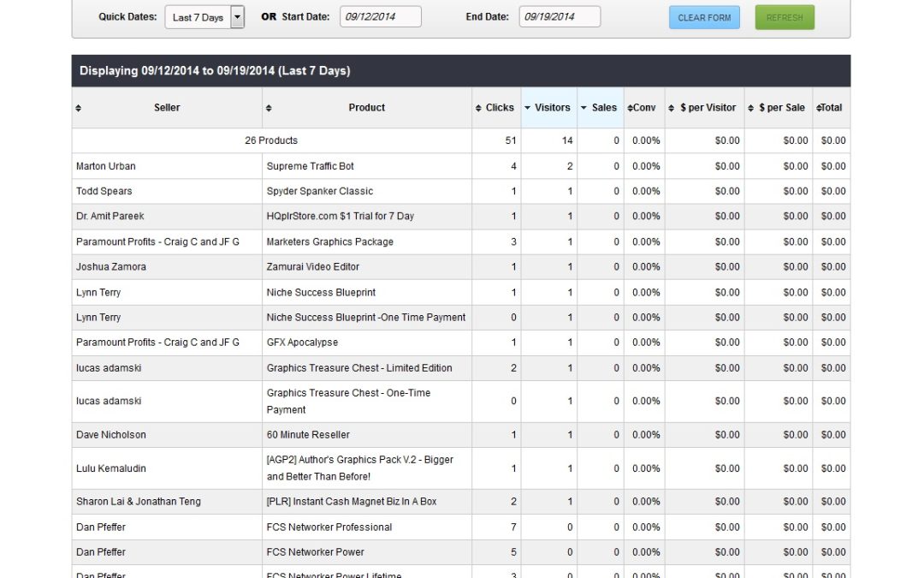Select seller Sharon Lai & Jonathan Teng

pyautogui.click(x=138, y=501)
